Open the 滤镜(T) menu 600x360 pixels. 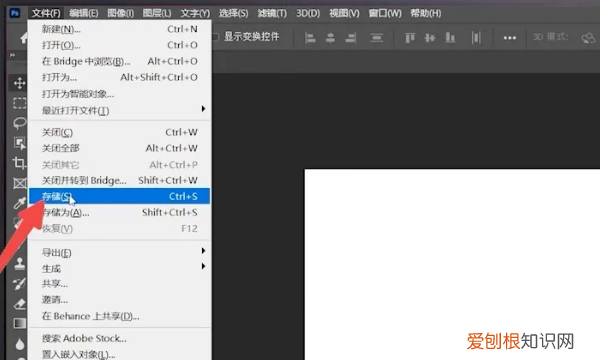(272, 13)
